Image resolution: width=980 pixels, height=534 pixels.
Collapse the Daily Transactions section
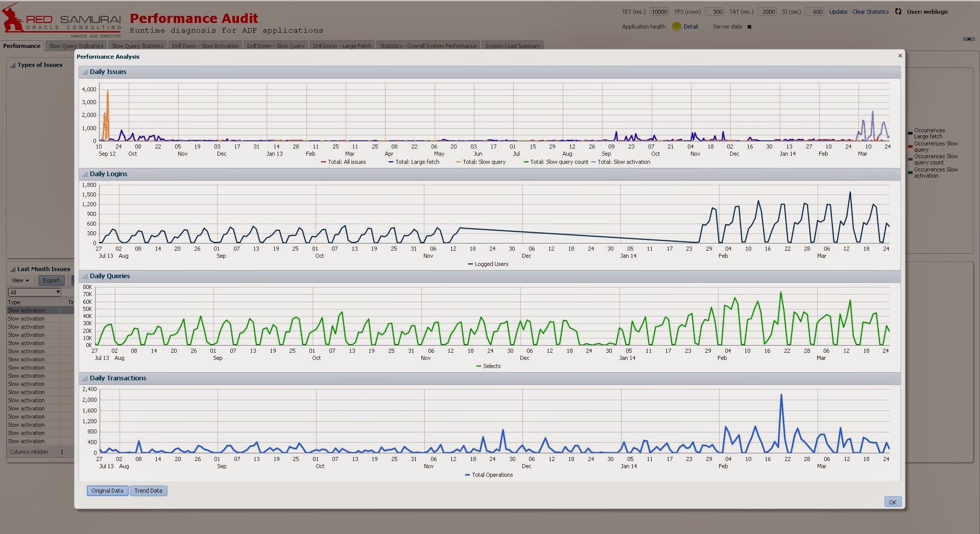tap(85, 378)
